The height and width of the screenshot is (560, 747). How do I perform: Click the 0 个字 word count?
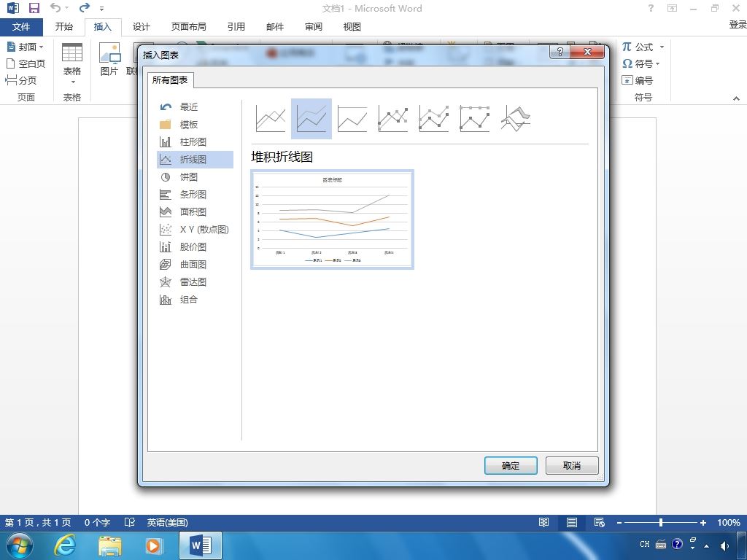97,522
